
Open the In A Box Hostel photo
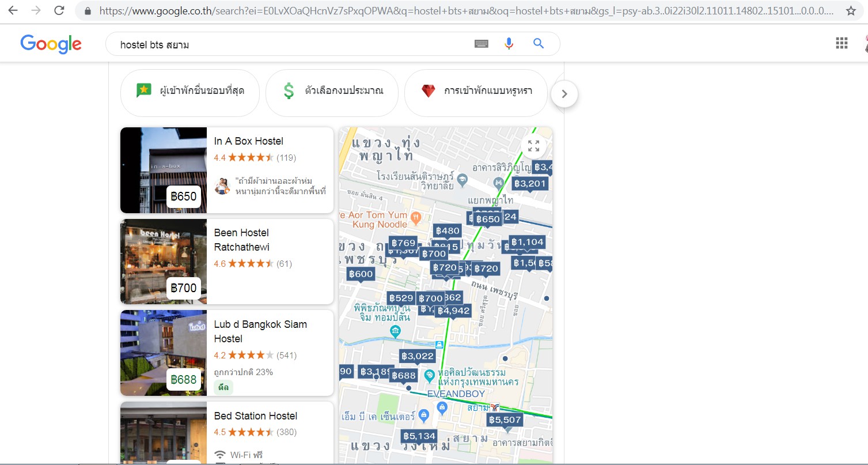164,170
